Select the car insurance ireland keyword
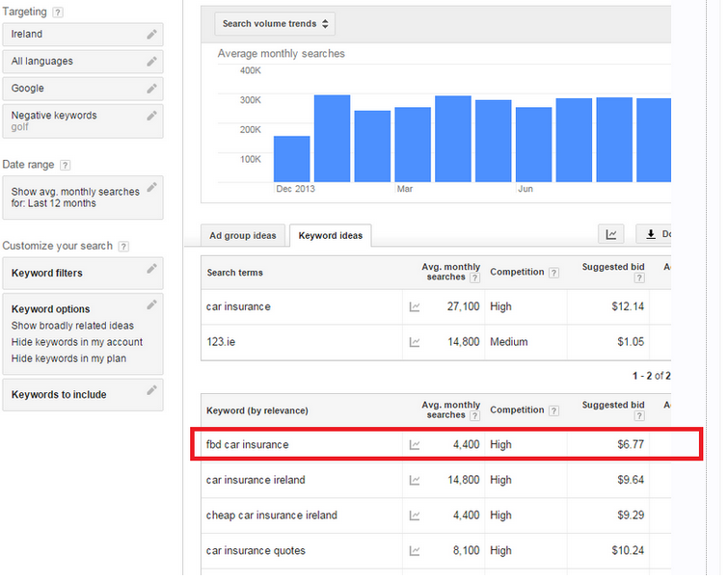Image resolution: width=728 pixels, height=581 pixels. tap(256, 480)
